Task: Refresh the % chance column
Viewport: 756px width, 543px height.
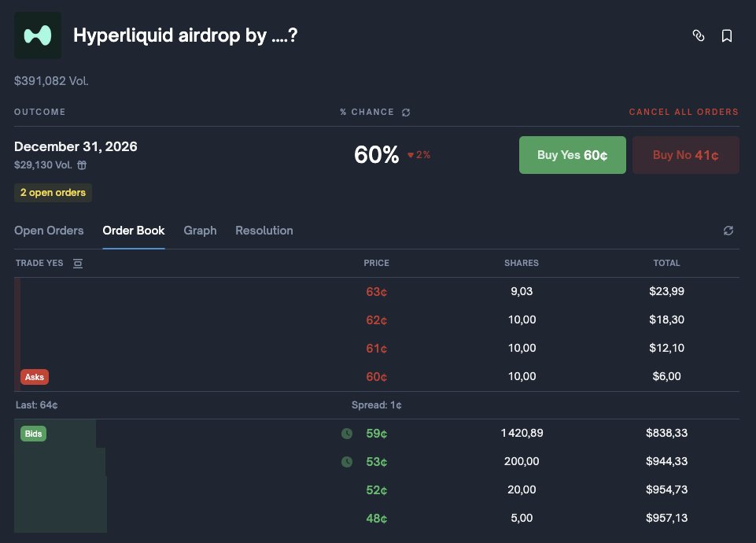Action: pos(406,113)
